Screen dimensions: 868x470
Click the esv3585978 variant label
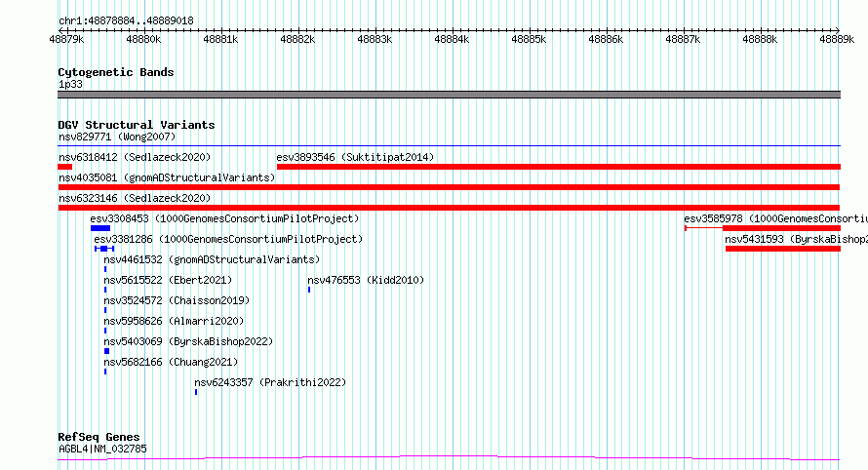pos(775,218)
